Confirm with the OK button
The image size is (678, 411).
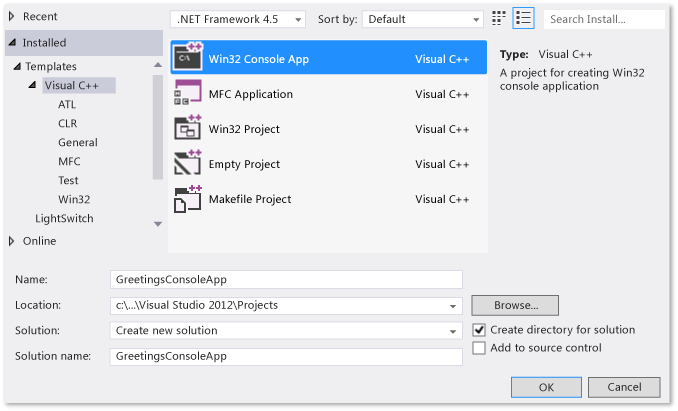point(546,387)
